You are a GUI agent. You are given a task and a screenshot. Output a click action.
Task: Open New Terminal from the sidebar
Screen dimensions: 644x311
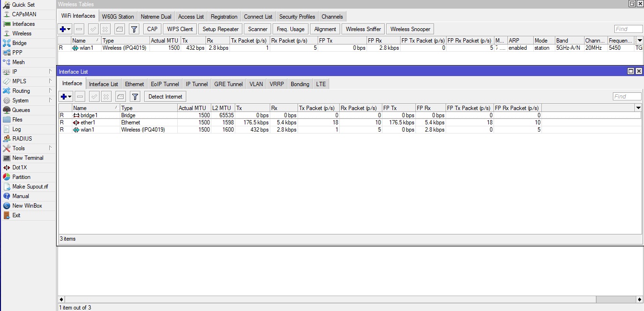(29, 158)
